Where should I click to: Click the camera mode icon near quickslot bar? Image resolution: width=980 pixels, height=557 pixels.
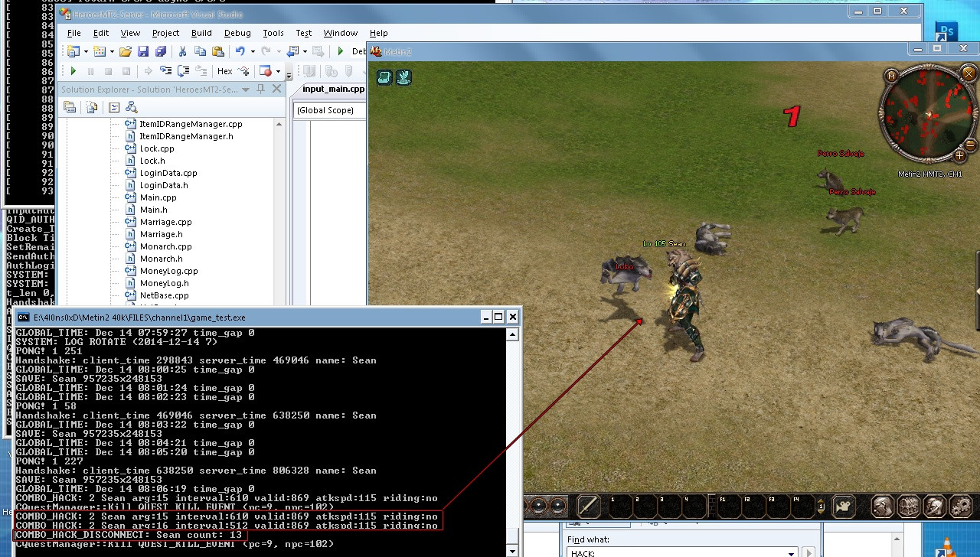click(842, 507)
